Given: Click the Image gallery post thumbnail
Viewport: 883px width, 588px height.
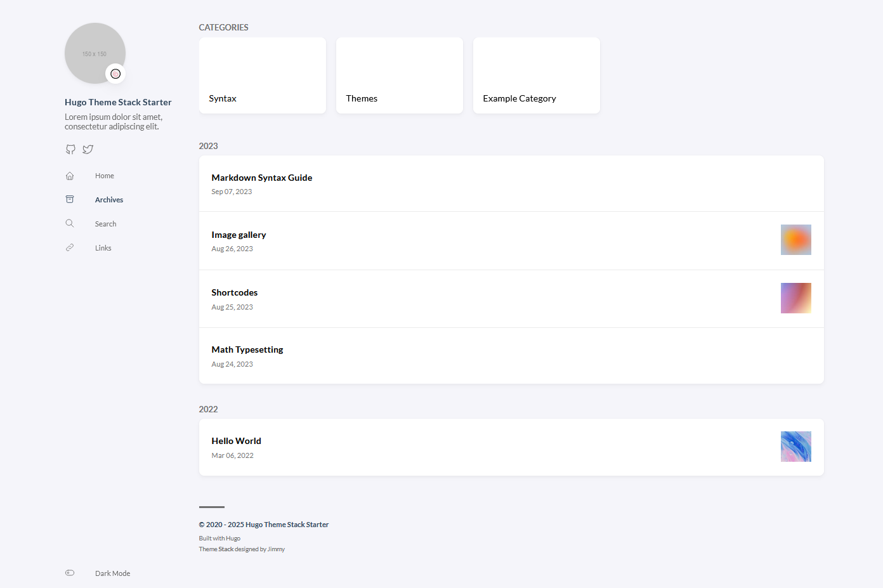Looking at the screenshot, I should [x=796, y=240].
